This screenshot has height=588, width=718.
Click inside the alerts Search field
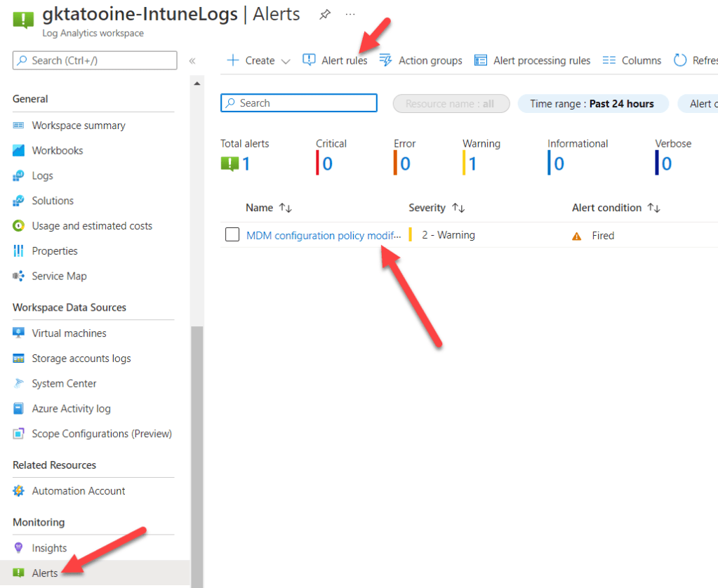298,103
